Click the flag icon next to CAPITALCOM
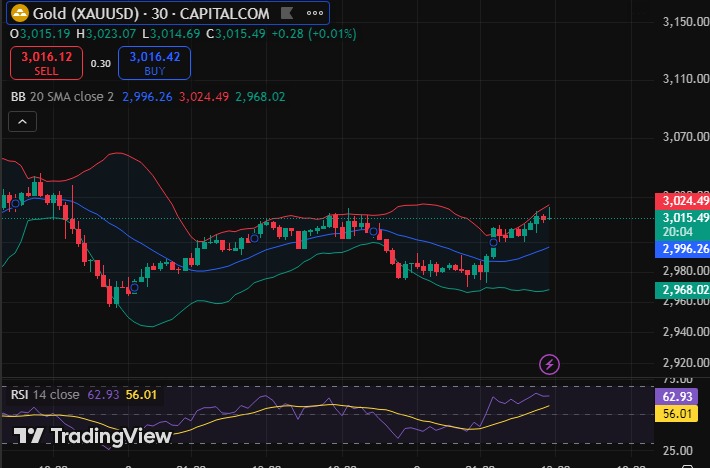 pyautogui.click(x=287, y=13)
